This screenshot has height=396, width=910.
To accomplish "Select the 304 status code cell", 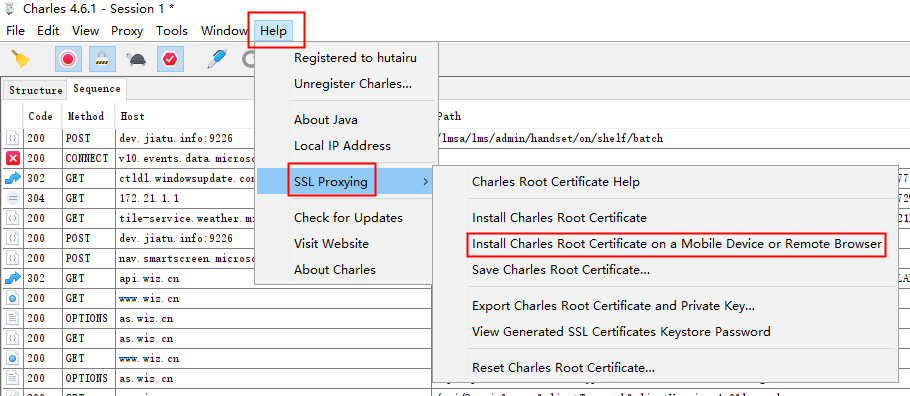I will [x=43, y=199].
